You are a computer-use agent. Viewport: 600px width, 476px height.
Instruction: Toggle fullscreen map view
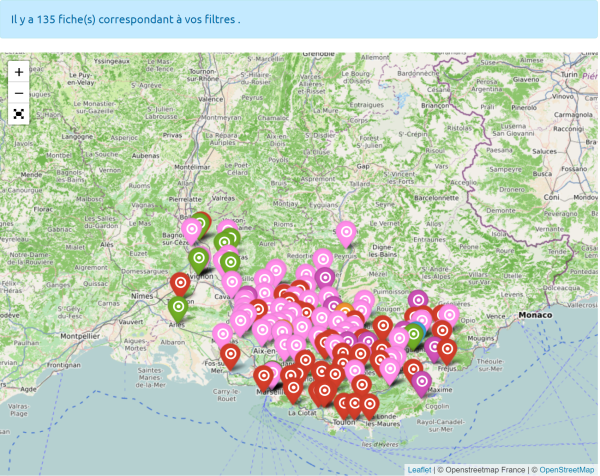(x=19, y=114)
